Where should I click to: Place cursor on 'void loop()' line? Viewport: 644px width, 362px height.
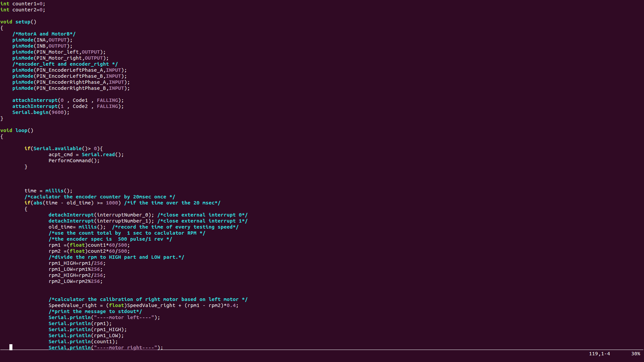(x=17, y=130)
